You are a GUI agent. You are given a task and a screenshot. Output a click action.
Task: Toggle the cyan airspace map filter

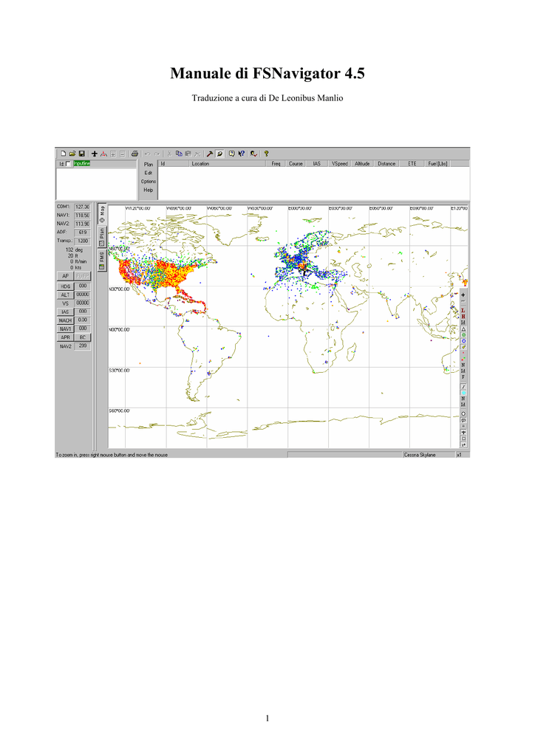point(463,393)
